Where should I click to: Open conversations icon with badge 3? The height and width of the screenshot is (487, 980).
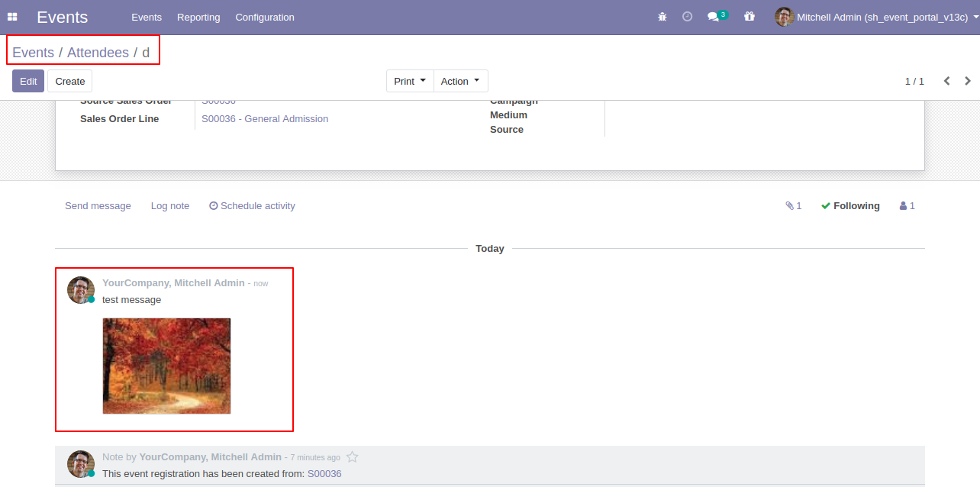pyautogui.click(x=717, y=16)
